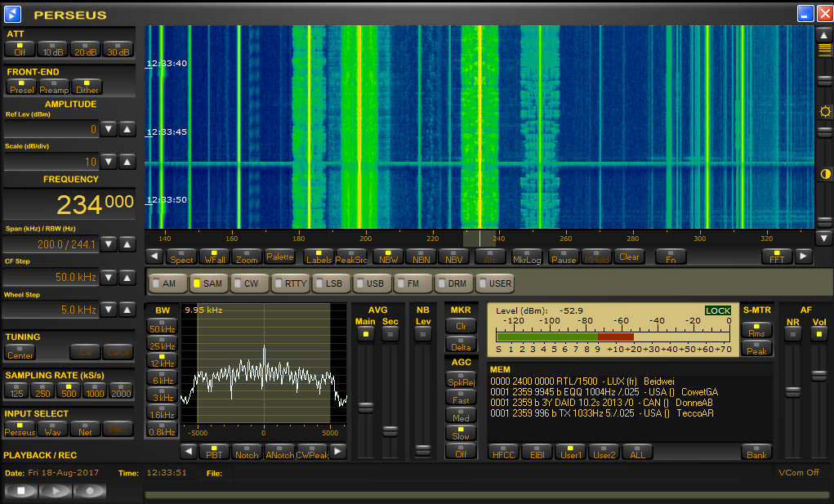Switch to the EIBI memory list

[x=537, y=452]
